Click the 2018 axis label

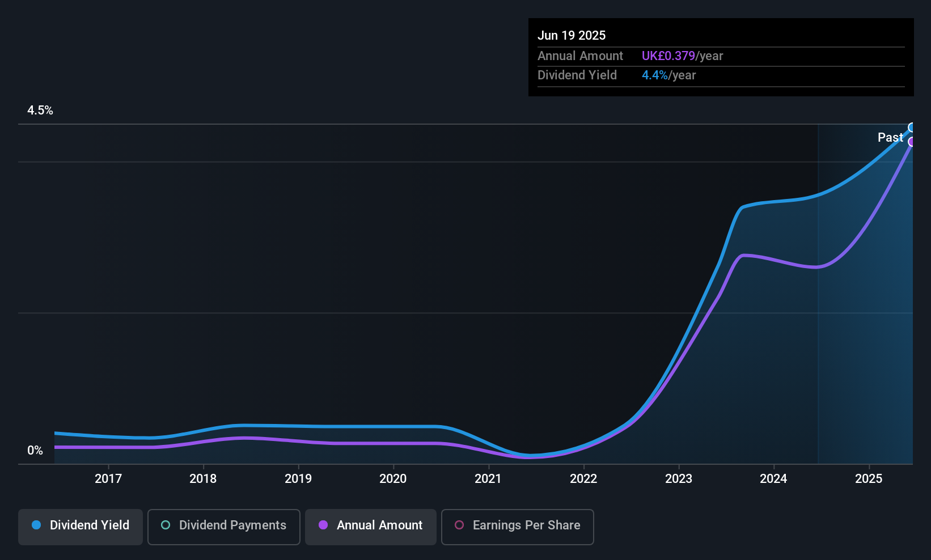pos(203,479)
